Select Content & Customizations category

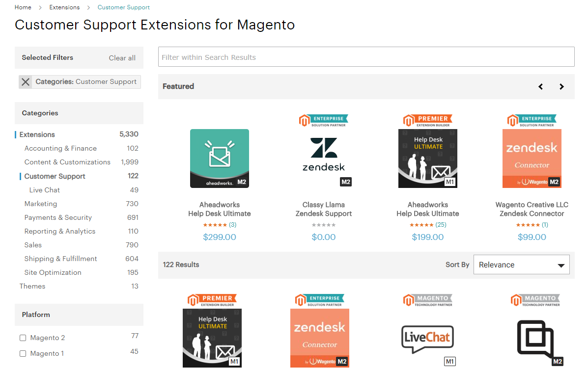click(x=67, y=162)
